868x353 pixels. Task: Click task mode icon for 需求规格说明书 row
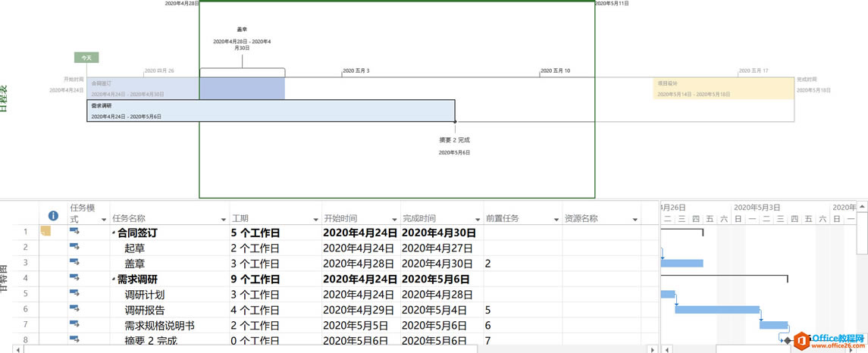[74, 325]
